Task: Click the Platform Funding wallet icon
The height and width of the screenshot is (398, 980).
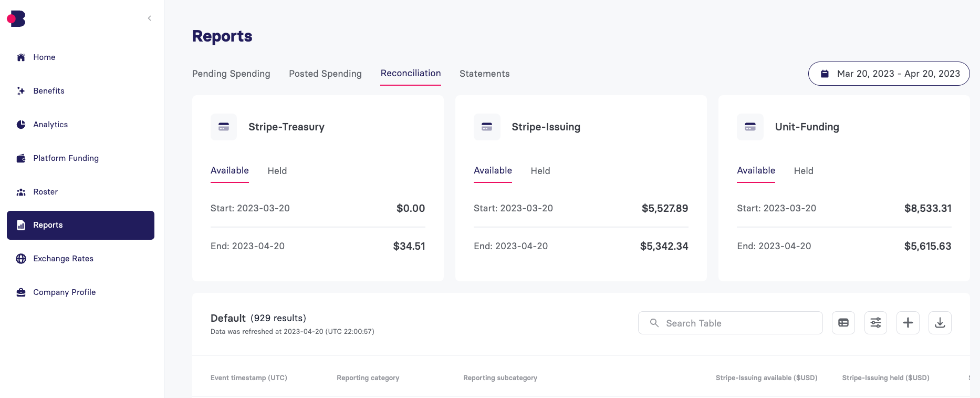Action: [21, 158]
